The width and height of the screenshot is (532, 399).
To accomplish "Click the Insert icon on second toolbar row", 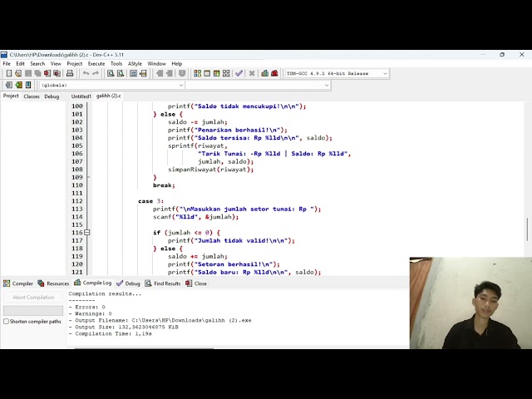I will 9,85.
